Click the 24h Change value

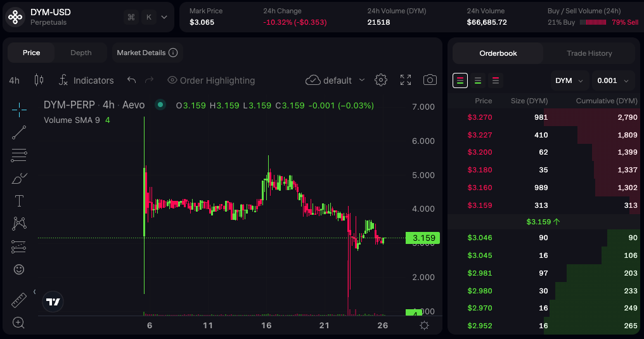[295, 22]
